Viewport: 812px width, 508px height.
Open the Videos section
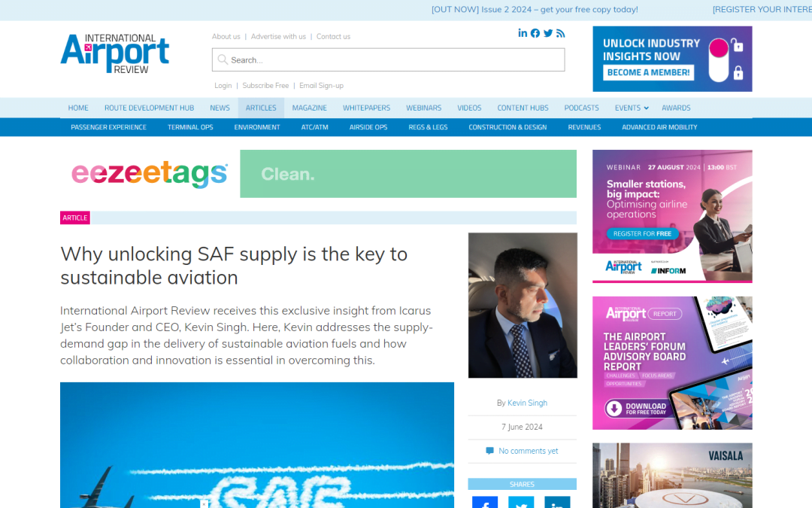(469, 108)
